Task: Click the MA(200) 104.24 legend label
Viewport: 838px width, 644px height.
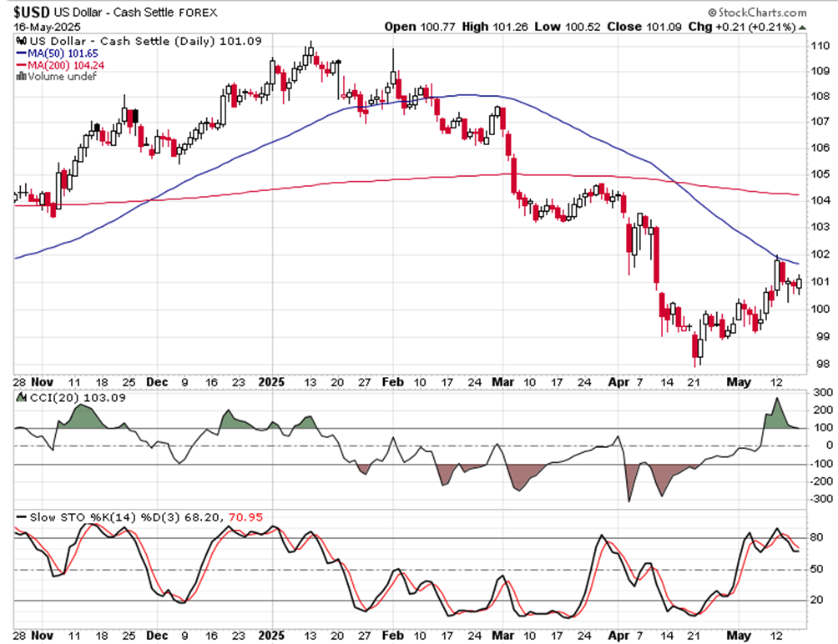Action: pos(66,65)
